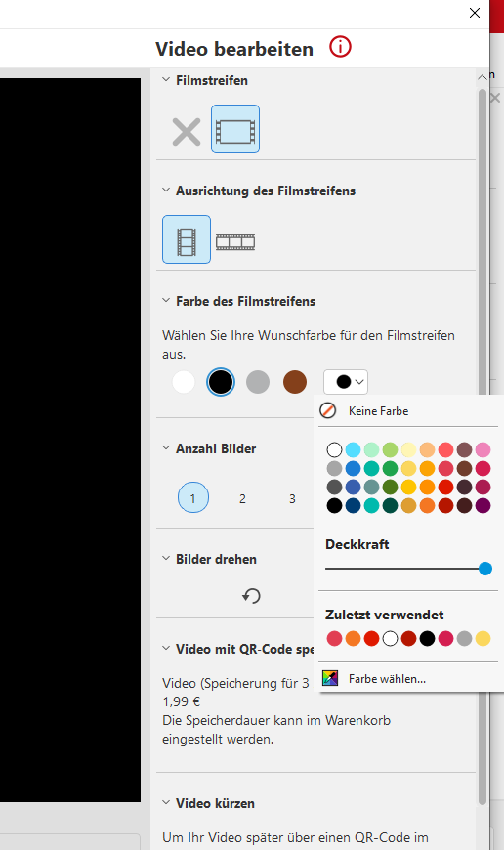Select image count 2
This screenshot has width=504, height=850.
242,498
